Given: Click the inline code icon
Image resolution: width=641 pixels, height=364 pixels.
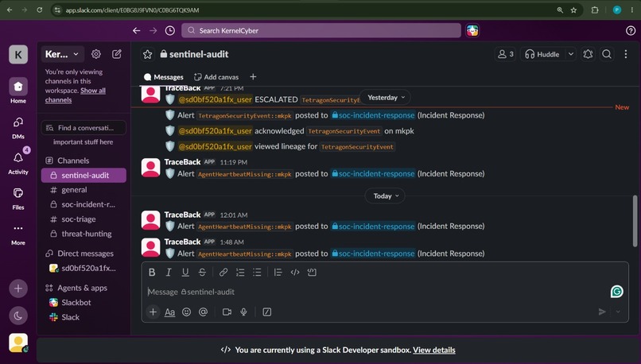Looking at the screenshot, I should (295, 272).
